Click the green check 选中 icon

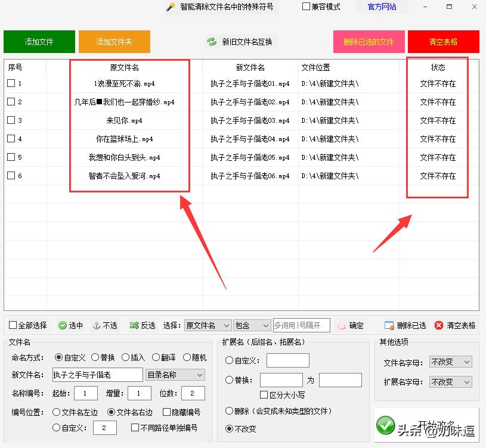click(62, 325)
